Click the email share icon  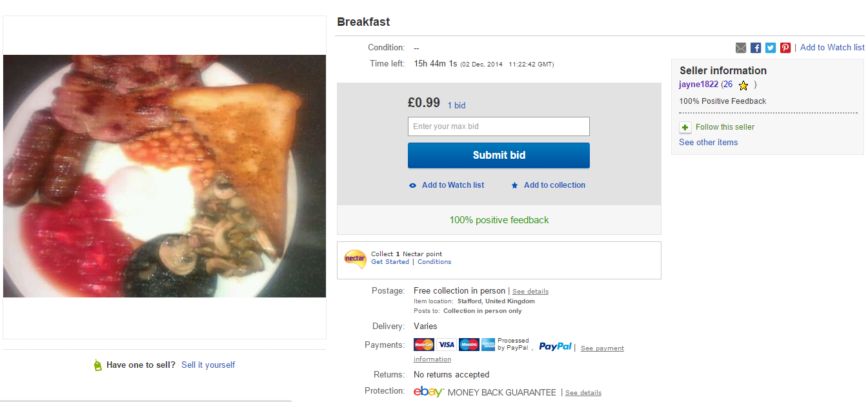point(741,48)
